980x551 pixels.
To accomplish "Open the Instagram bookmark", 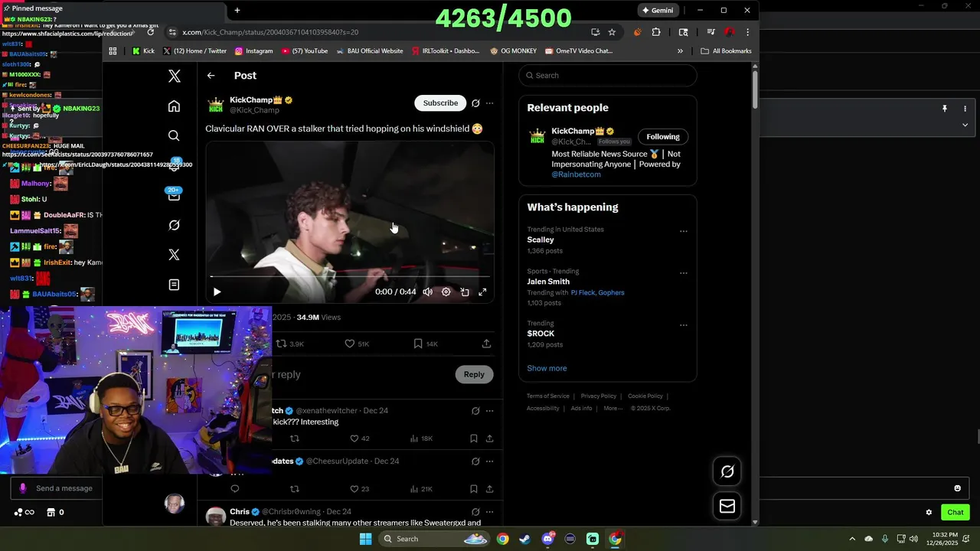I will click(x=253, y=51).
